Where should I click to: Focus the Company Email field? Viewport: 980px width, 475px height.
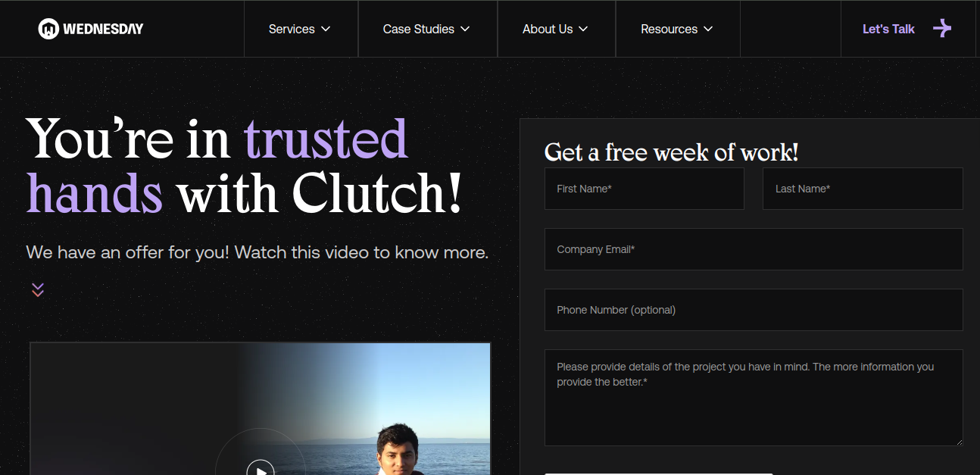[x=754, y=249]
